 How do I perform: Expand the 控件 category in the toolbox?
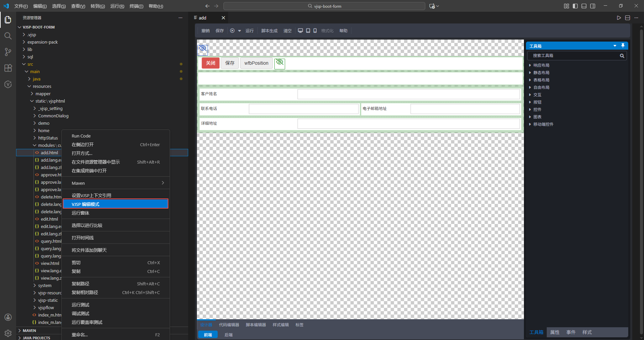point(537,109)
